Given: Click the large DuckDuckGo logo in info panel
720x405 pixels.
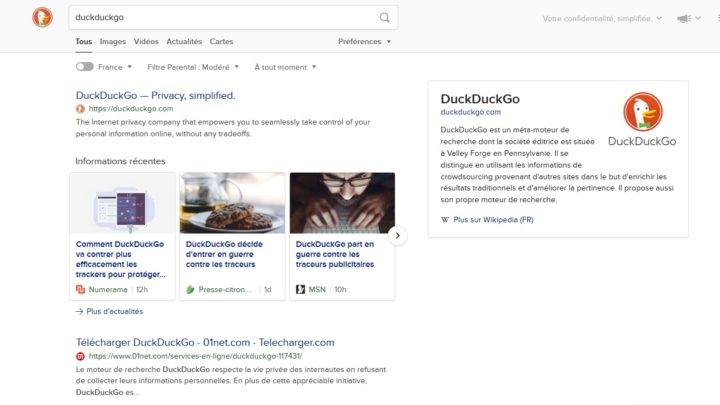Looking at the screenshot, I should tap(642, 112).
